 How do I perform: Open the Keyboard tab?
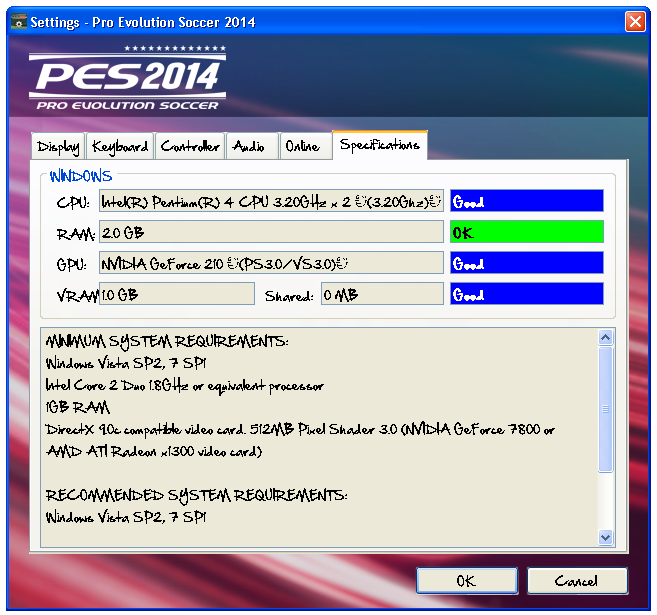click(x=120, y=146)
